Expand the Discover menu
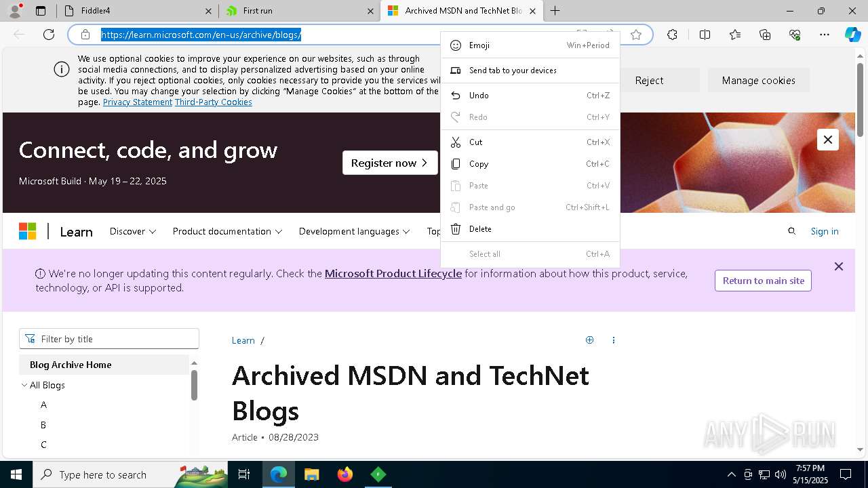The image size is (868, 488). point(133,231)
